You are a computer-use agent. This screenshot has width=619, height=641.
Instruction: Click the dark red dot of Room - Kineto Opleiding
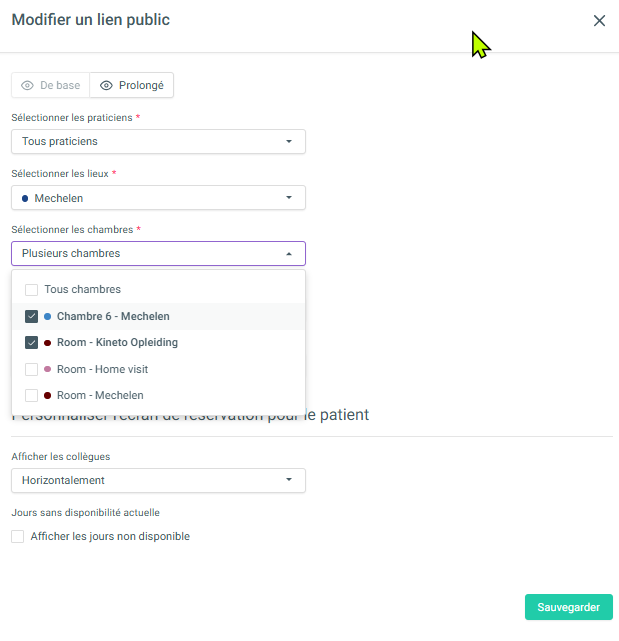[x=47, y=343]
